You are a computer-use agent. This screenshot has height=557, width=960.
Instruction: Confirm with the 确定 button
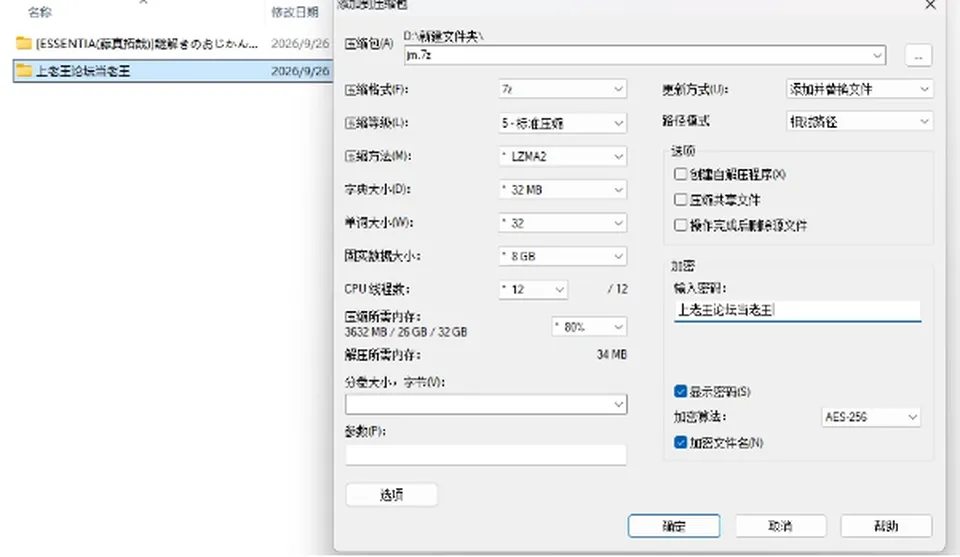pyautogui.click(x=674, y=526)
